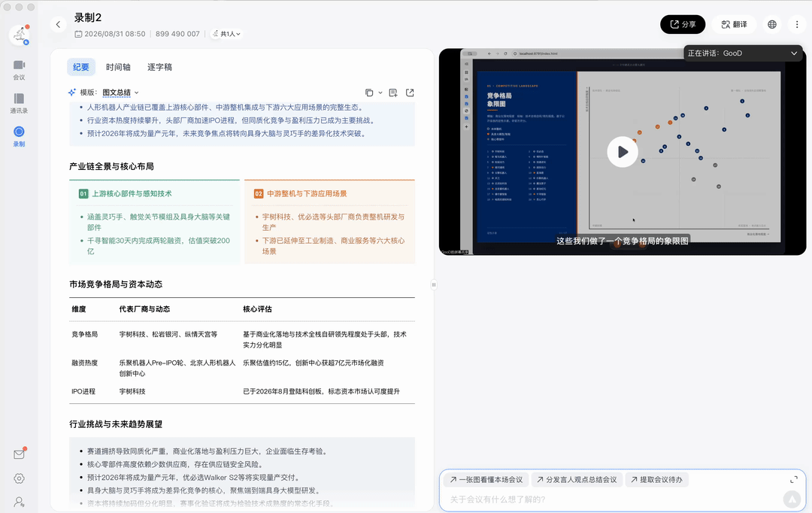Click the panel divider collapse handle

click(434, 284)
